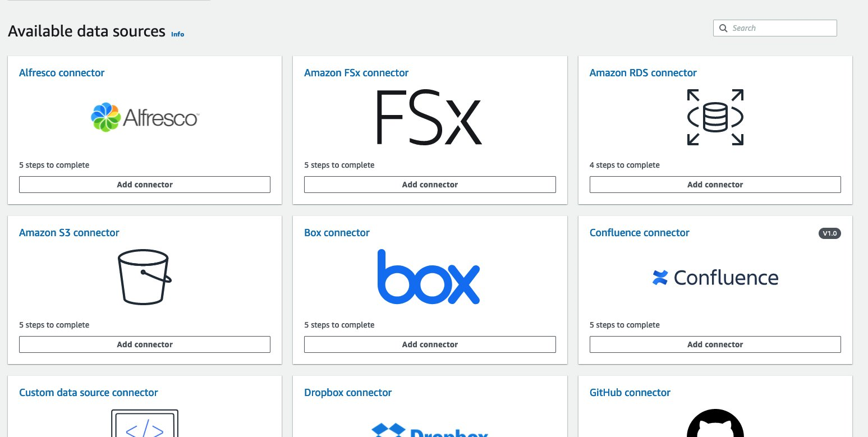Open the Amazon FSx connector title link
Viewport: 868px width, 437px height.
[356, 73]
